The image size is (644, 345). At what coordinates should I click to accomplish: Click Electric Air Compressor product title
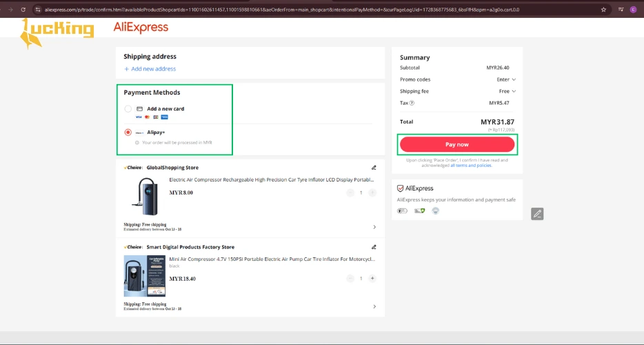(x=272, y=179)
